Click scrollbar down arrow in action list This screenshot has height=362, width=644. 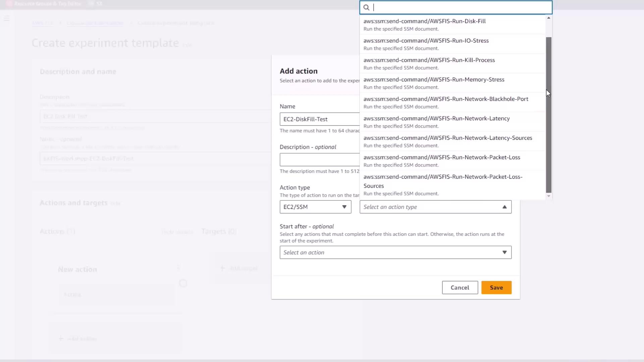549,196
